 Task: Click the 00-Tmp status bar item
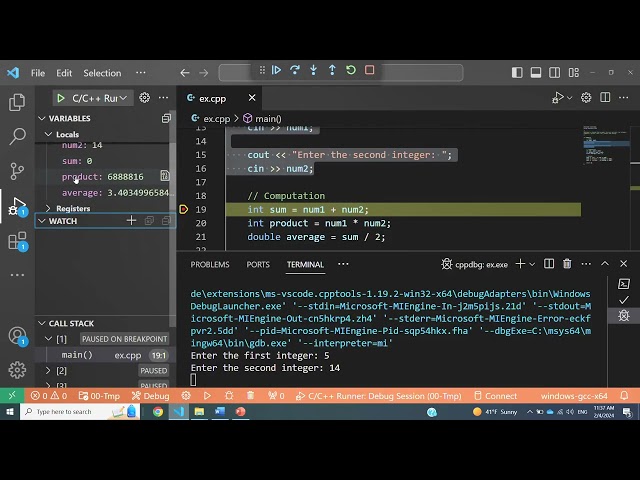pyautogui.click(x=100, y=396)
